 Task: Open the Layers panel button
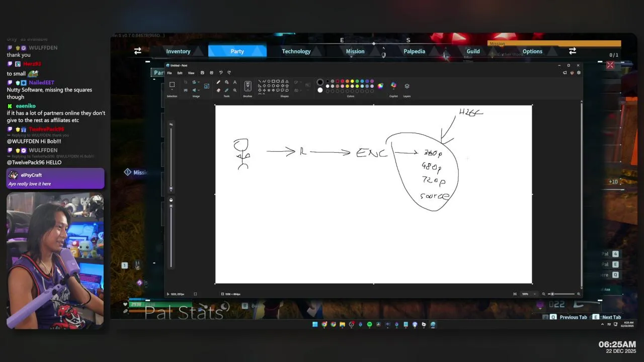(x=407, y=86)
